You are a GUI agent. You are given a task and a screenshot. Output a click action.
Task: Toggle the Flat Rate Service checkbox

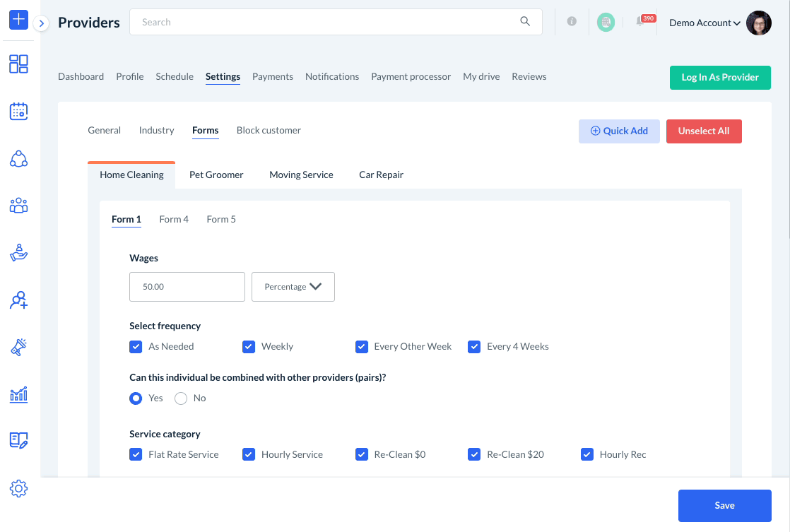136,455
